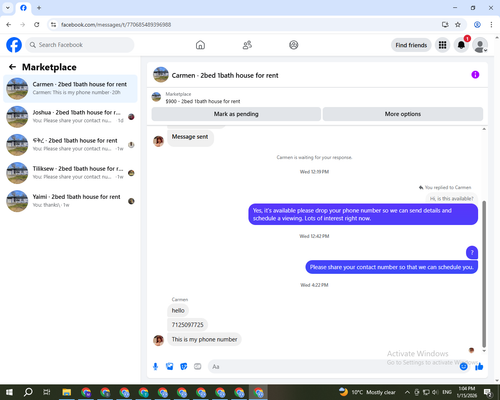Viewport: 500px width, 400px height.
Task: Bookmark this page with the star icon
Action: [458, 24]
